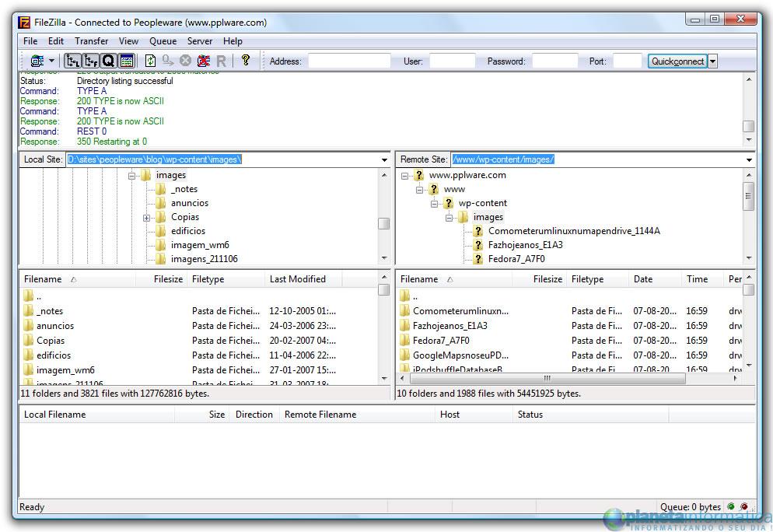The height and width of the screenshot is (532, 773).
Task: Click the remote file list horizontal scrollbar
Action: tap(547, 379)
